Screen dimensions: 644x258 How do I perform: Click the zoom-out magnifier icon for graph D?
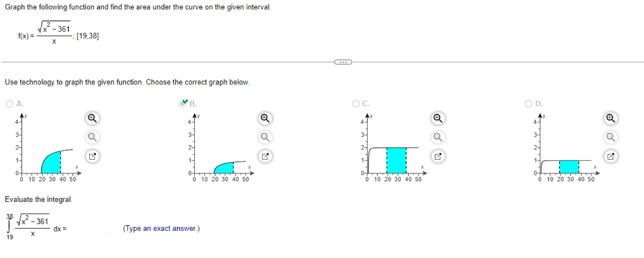[x=610, y=137]
